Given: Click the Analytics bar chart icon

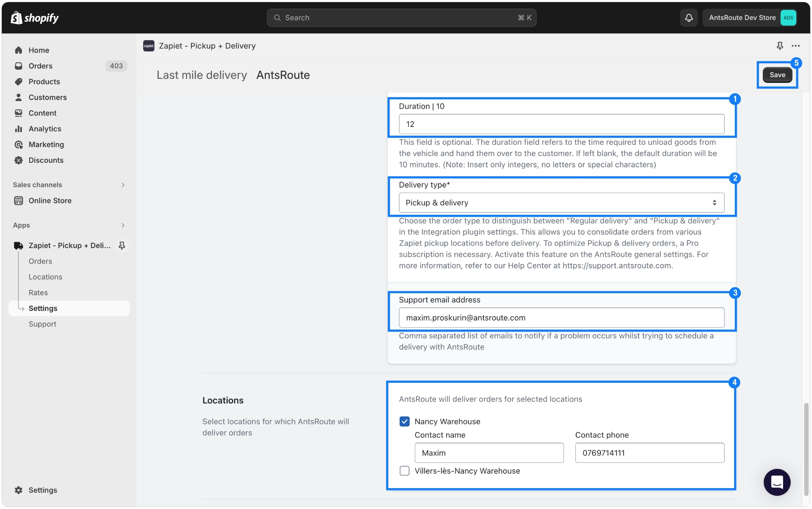Looking at the screenshot, I should [19, 129].
